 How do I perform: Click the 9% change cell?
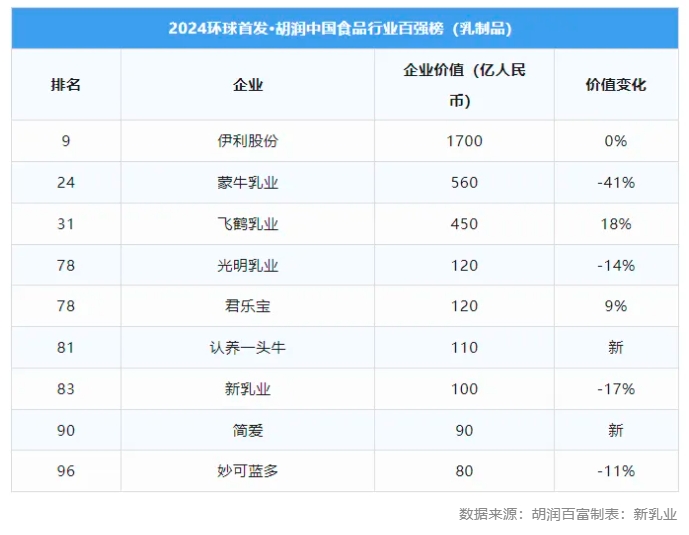[616, 306]
